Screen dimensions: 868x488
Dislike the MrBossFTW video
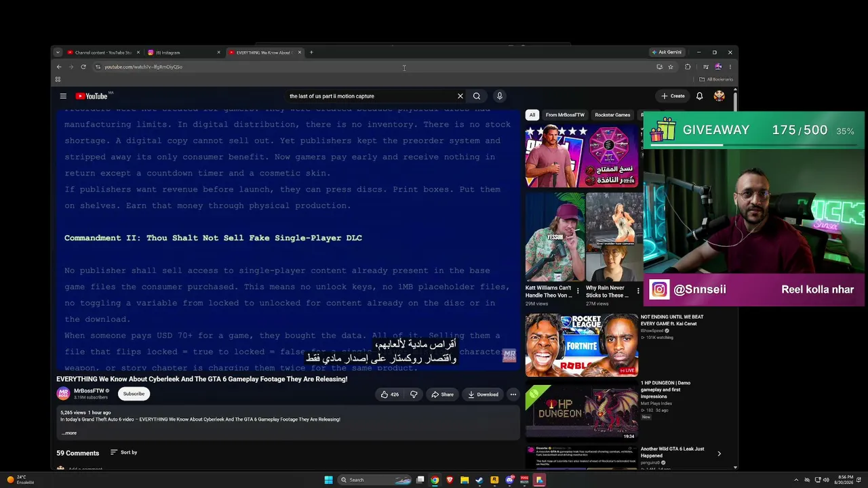414,394
